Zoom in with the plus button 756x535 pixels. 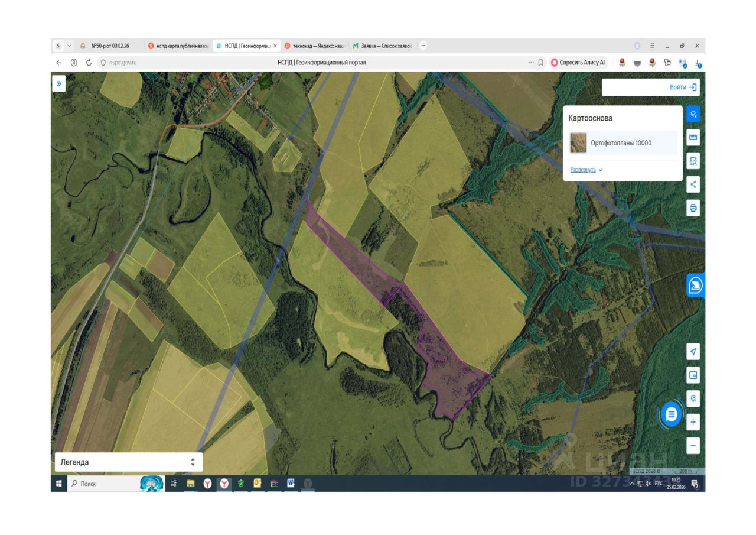tap(693, 423)
